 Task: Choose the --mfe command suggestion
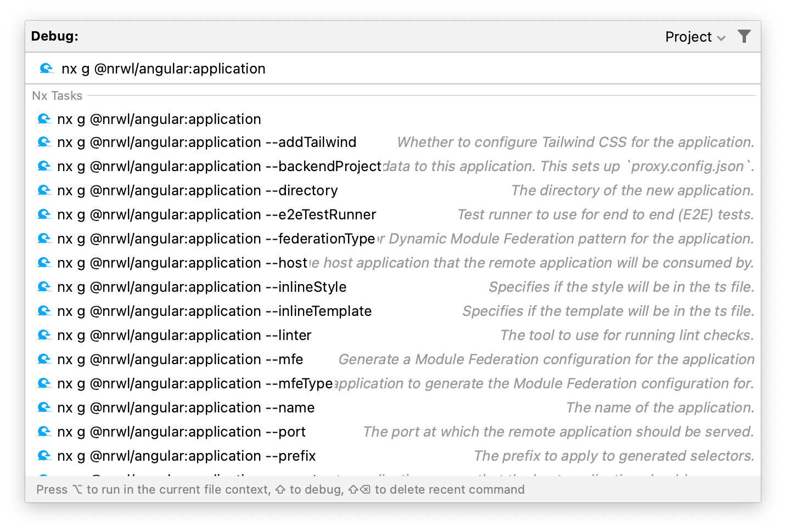pos(393,359)
